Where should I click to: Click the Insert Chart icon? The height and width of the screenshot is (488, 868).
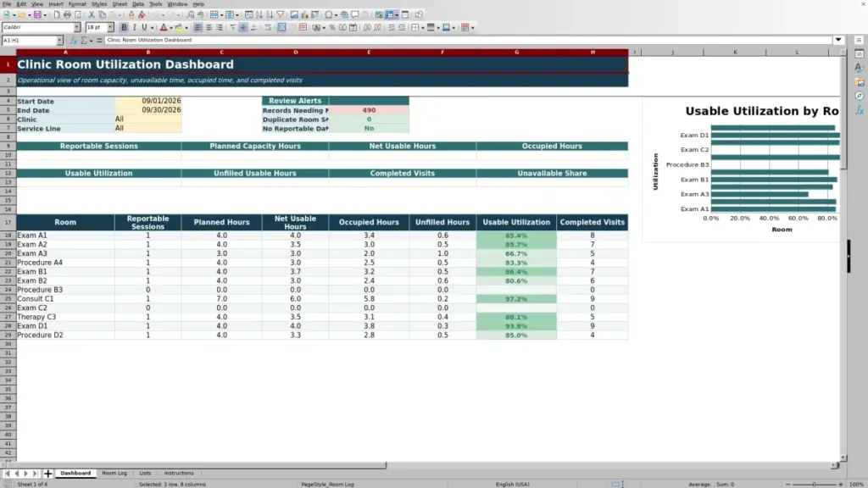pyautogui.click(x=304, y=15)
